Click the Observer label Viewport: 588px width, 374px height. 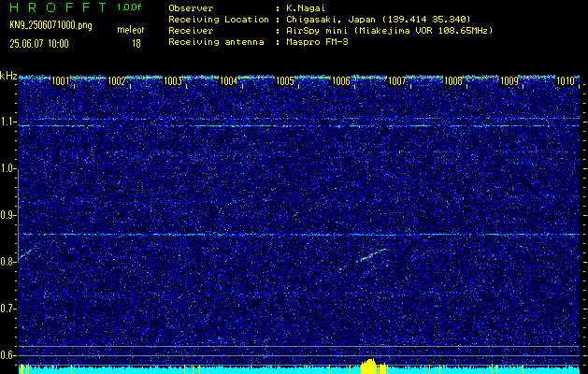pyautogui.click(x=191, y=7)
